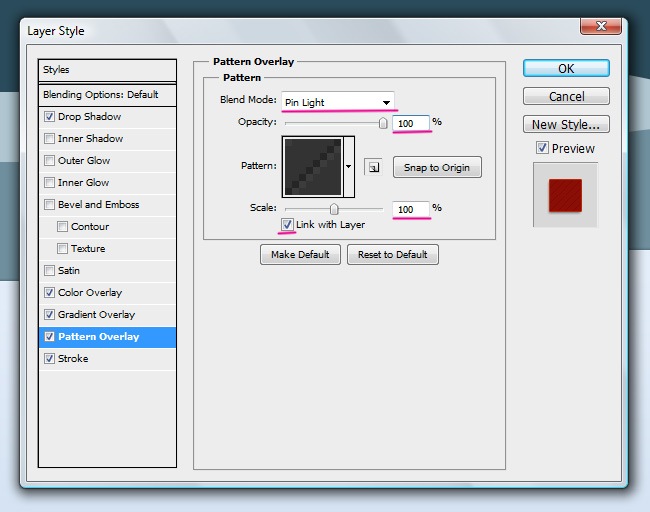Click the pattern thumbnail swatch
650x512 pixels.
(313, 167)
